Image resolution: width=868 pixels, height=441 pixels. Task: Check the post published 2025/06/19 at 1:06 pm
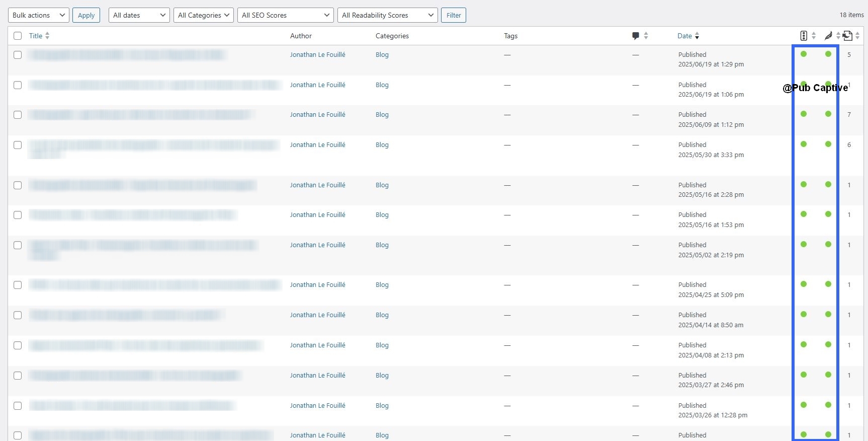[18, 85]
